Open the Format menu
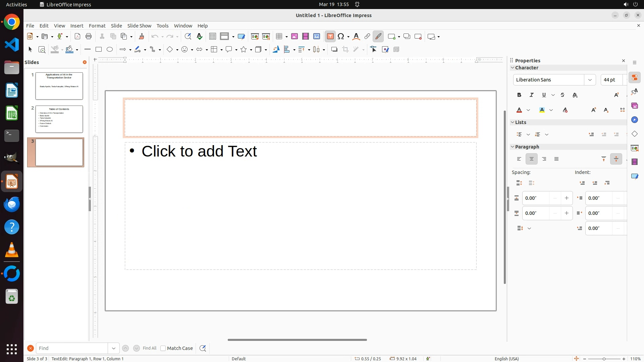 click(x=97, y=26)
